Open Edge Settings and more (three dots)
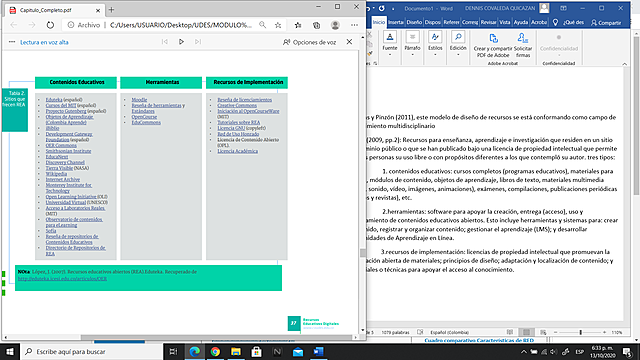This screenshot has height=360, width=640. point(354,25)
